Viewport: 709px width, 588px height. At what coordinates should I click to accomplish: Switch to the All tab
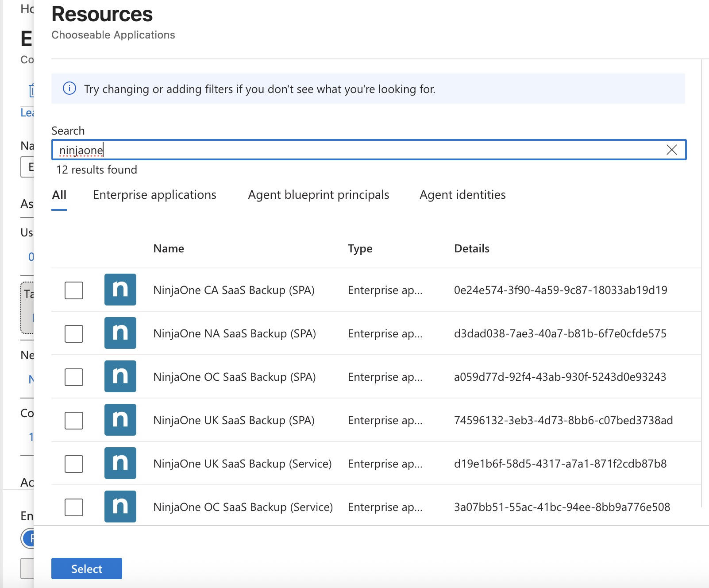coord(59,195)
